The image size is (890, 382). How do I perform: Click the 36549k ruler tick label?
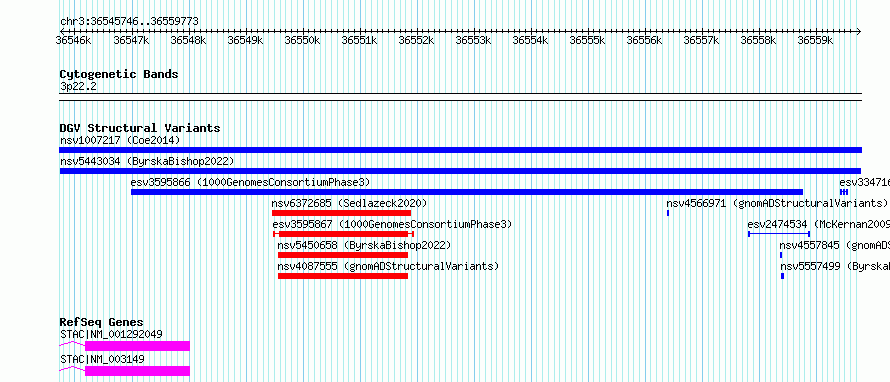[x=246, y=40]
